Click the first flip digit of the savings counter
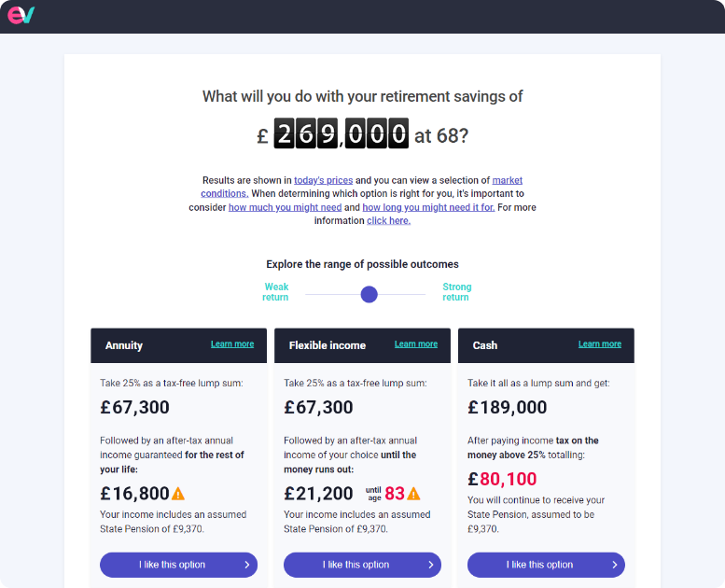725x588 pixels. point(284,133)
